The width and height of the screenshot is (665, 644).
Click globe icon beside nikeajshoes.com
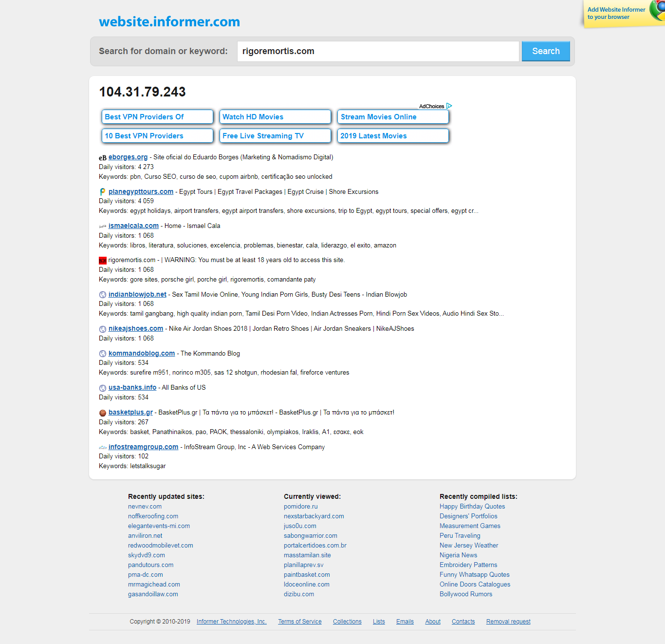102,329
